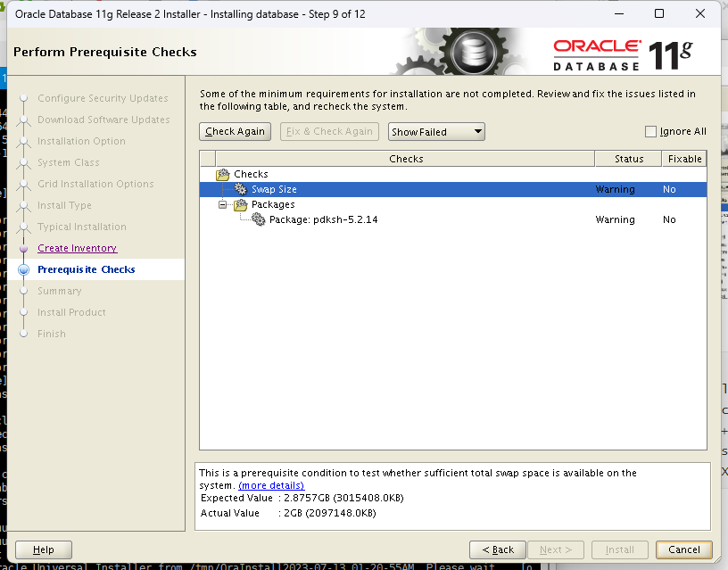Click the Warning status of pdksh package

(615, 219)
